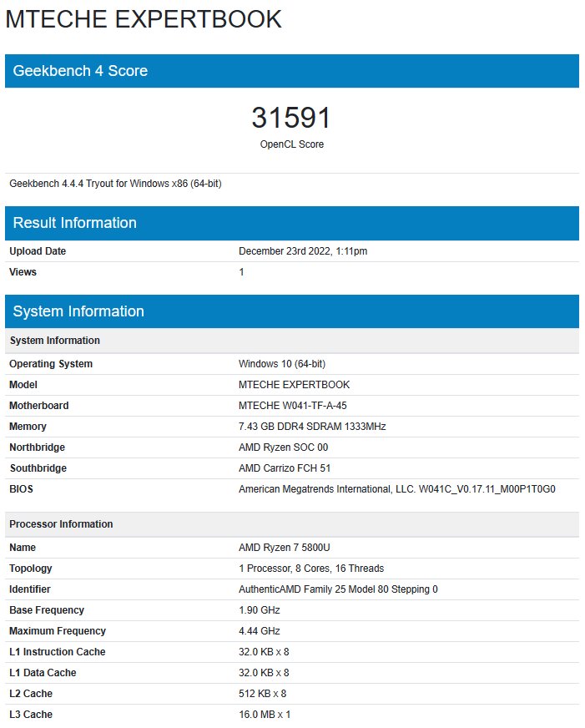
Task: Select the Model value MTECHE EXPERTBOOK
Action: tap(294, 385)
